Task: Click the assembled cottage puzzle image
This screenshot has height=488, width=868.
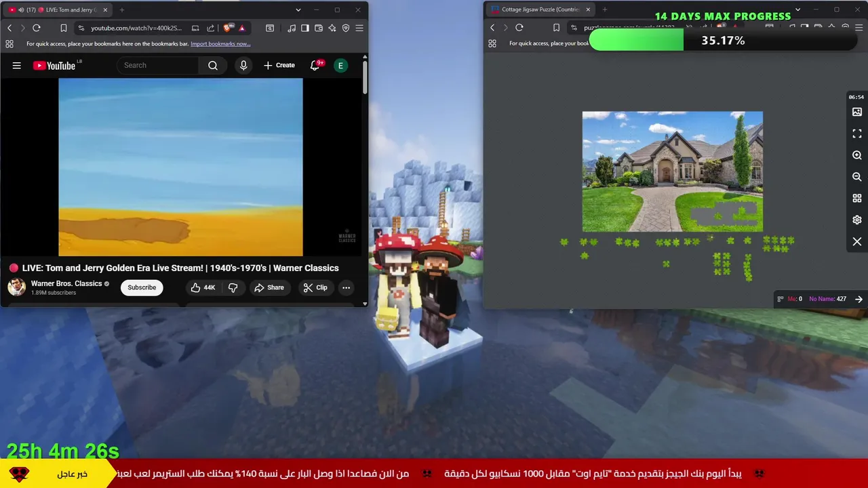Action: tap(673, 171)
